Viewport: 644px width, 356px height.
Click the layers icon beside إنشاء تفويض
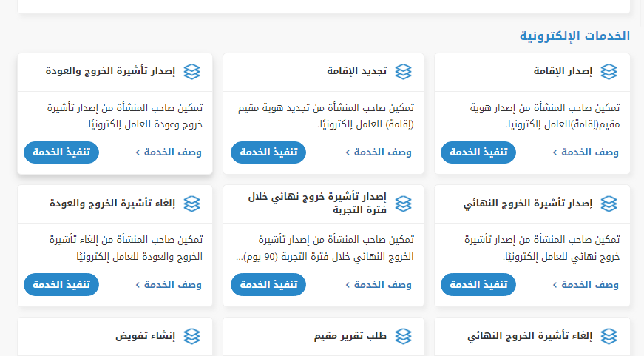pos(192,336)
